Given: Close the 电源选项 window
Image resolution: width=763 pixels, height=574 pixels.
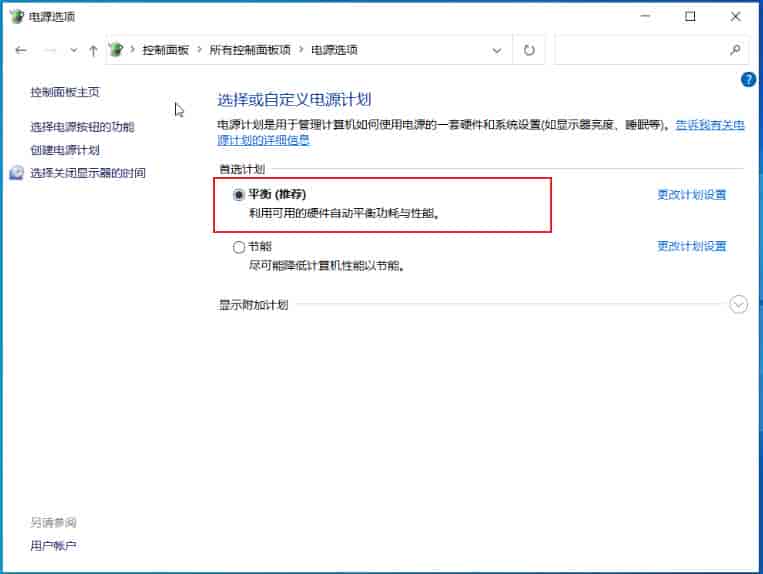Looking at the screenshot, I should point(735,16).
